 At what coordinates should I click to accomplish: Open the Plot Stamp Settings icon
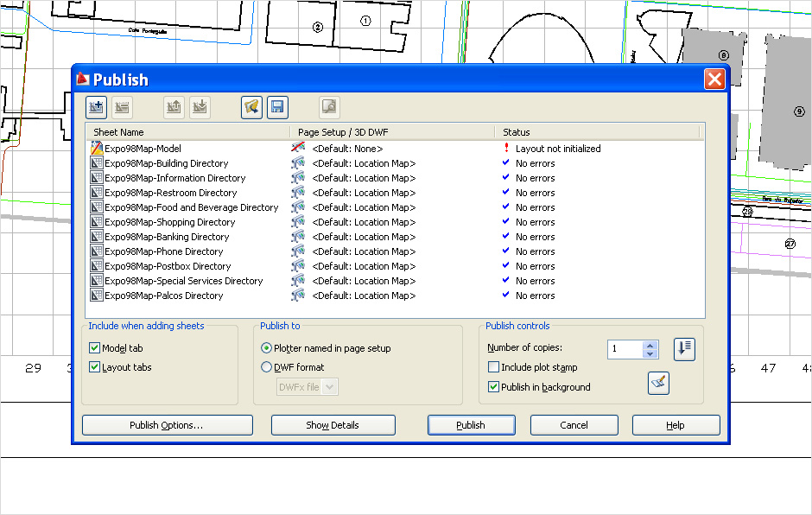click(x=658, y=383)
